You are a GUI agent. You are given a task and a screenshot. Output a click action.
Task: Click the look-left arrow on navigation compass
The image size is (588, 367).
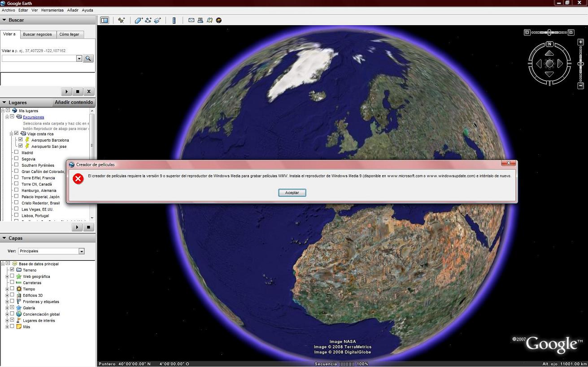coord(539,64)
